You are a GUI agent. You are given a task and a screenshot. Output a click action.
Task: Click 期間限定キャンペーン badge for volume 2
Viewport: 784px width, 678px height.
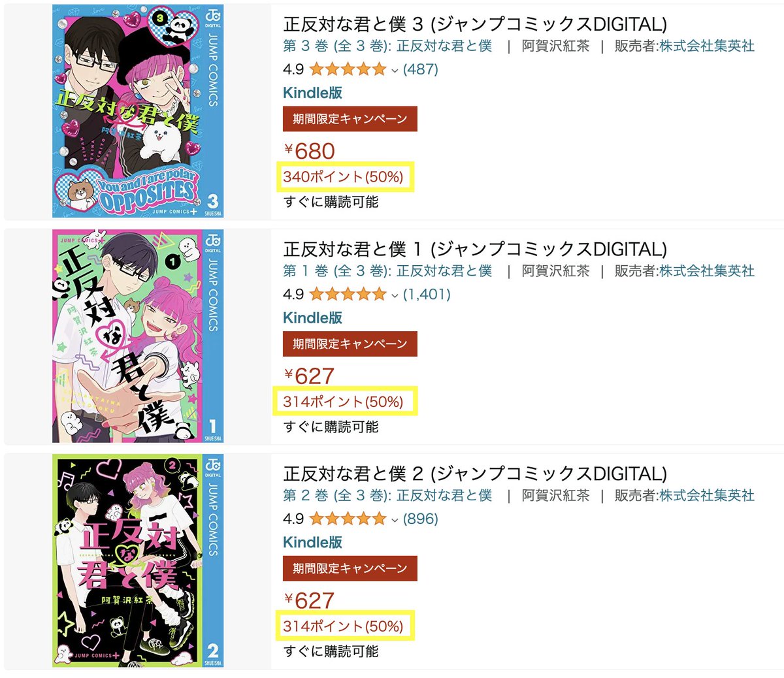[x=350, y=568]
